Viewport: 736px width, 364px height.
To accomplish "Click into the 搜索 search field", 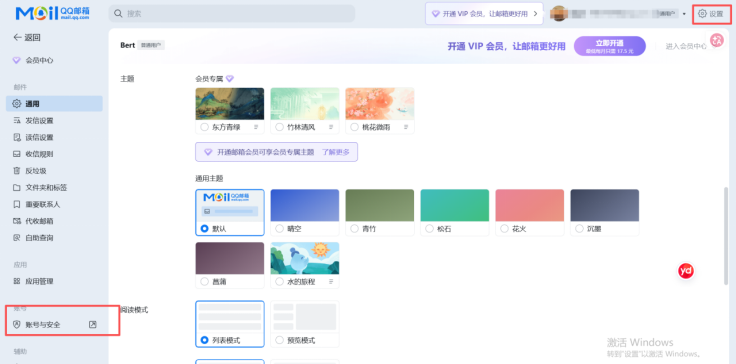I will tap(232, 14).
